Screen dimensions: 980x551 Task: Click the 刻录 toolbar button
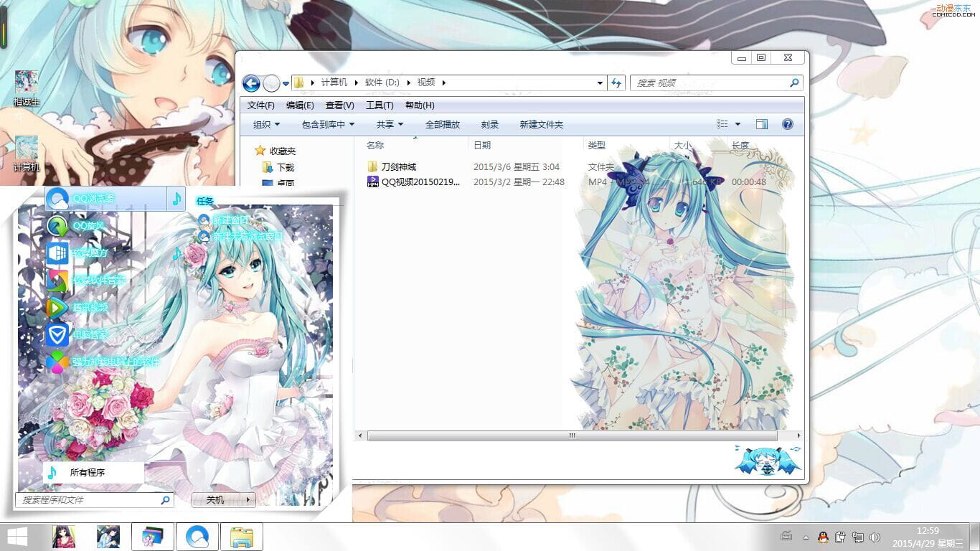point(490,125)
